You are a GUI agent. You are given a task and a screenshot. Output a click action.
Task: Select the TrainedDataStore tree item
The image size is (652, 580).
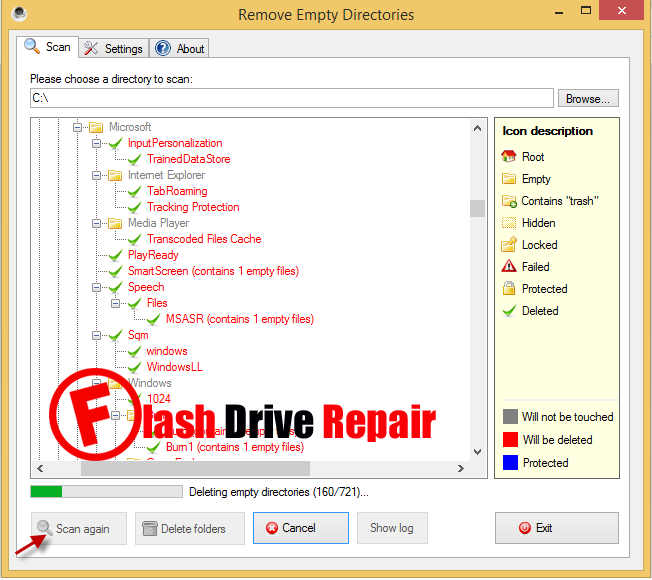click(188, 159)
